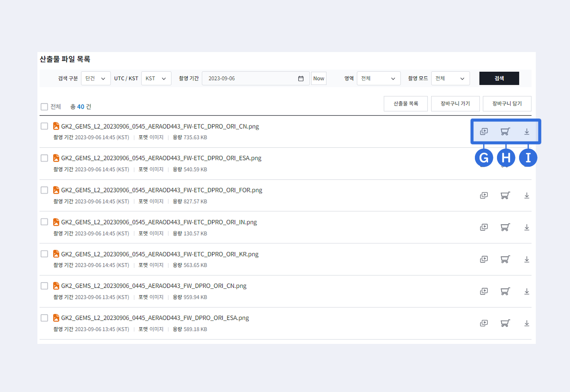Add the 0445 DPRO_ORI_CN.png to cart
This screenshot has width=570, height=392.
(505, 291)
